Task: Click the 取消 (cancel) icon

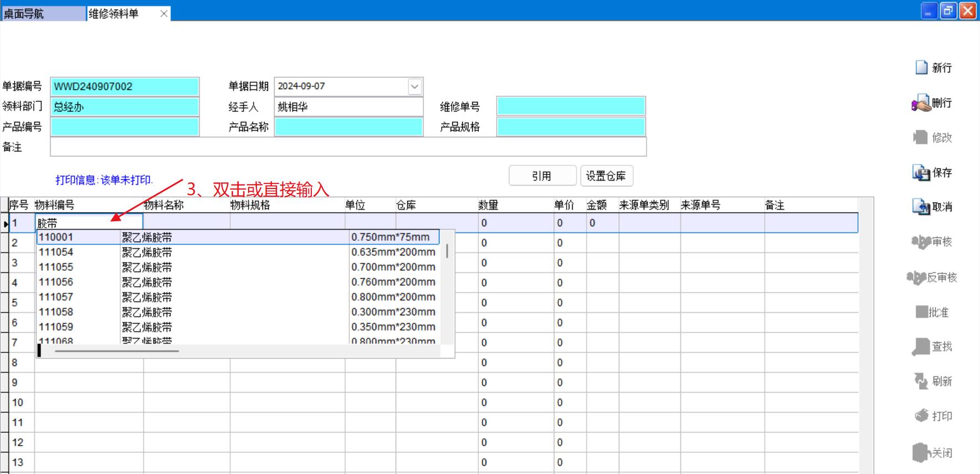Action: click(921, 207)
